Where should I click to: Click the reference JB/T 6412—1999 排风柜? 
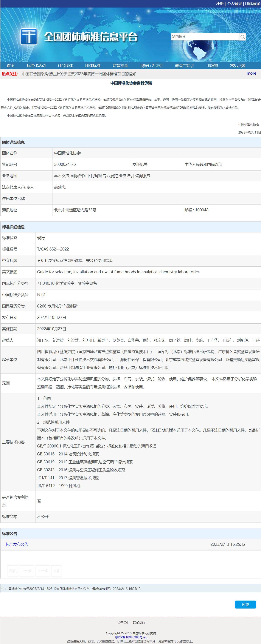click(x=59, y=486)
